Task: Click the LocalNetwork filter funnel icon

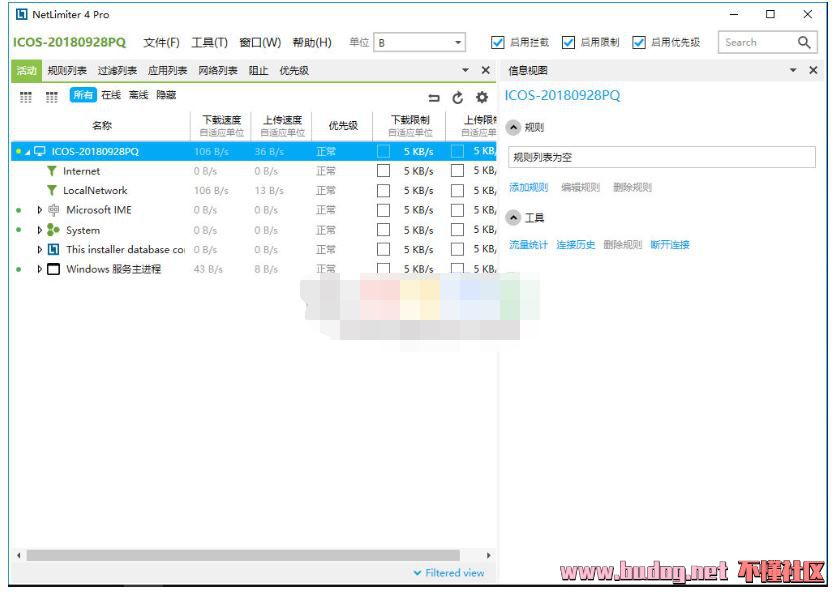Action: [52, 190]
